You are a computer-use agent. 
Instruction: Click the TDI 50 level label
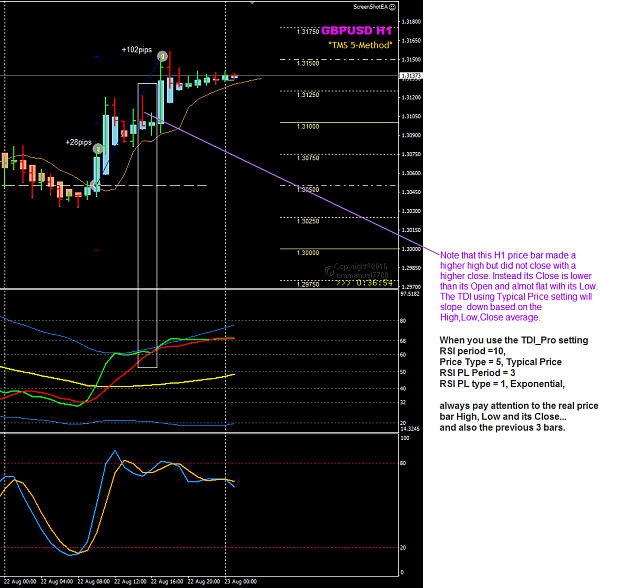(403, 372)
